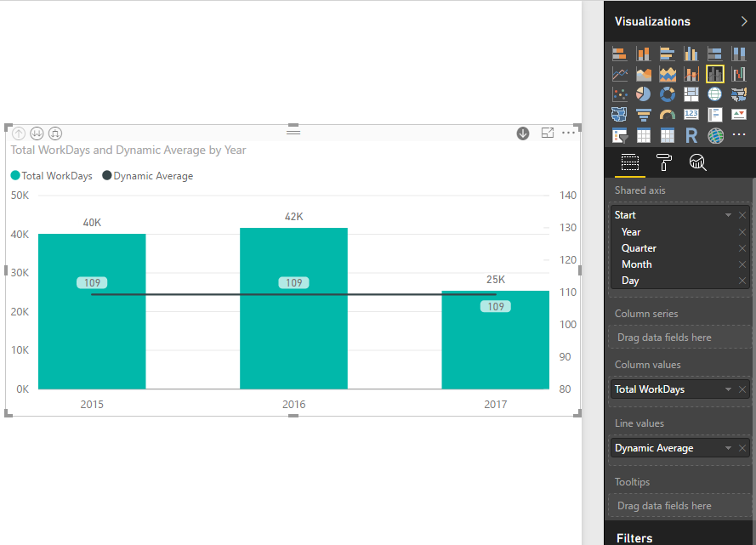
Task: Click the Filters pane header
Action: (x=634, y=537)
